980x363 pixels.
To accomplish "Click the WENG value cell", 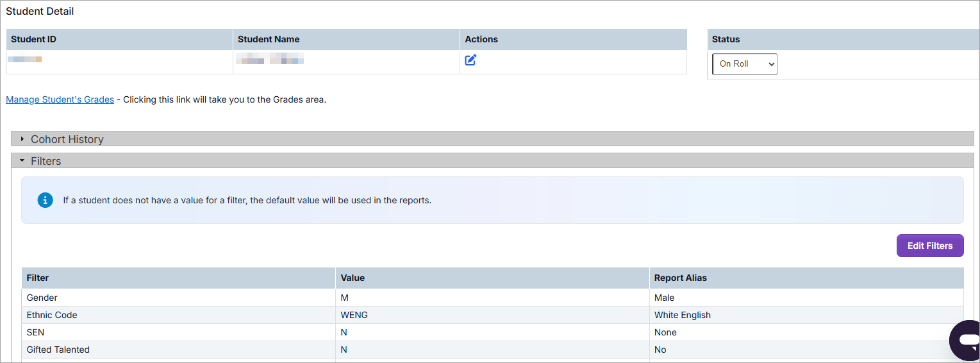I will (x=354, y=315).
